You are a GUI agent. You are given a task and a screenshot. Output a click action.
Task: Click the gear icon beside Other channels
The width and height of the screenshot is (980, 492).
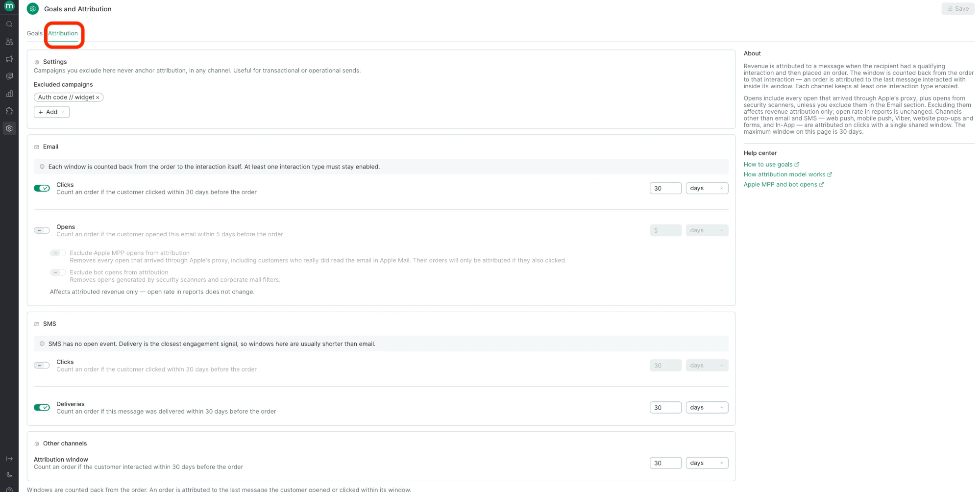point(37,443)
